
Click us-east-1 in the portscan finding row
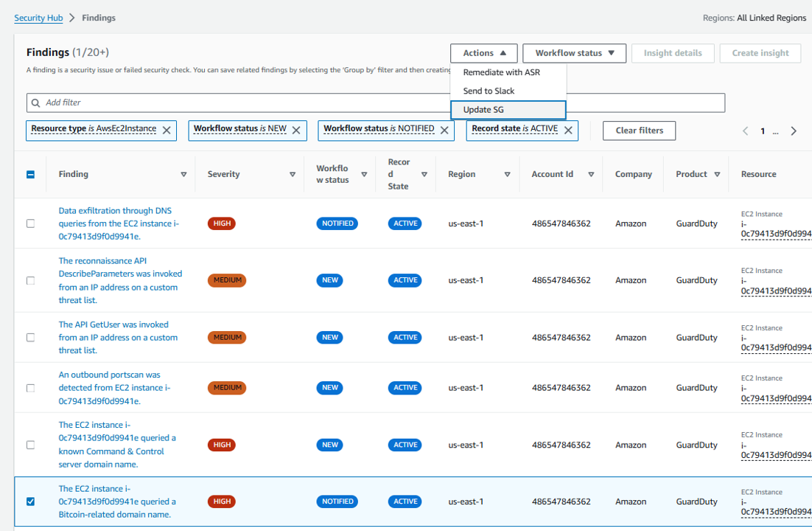pos(466,388)
